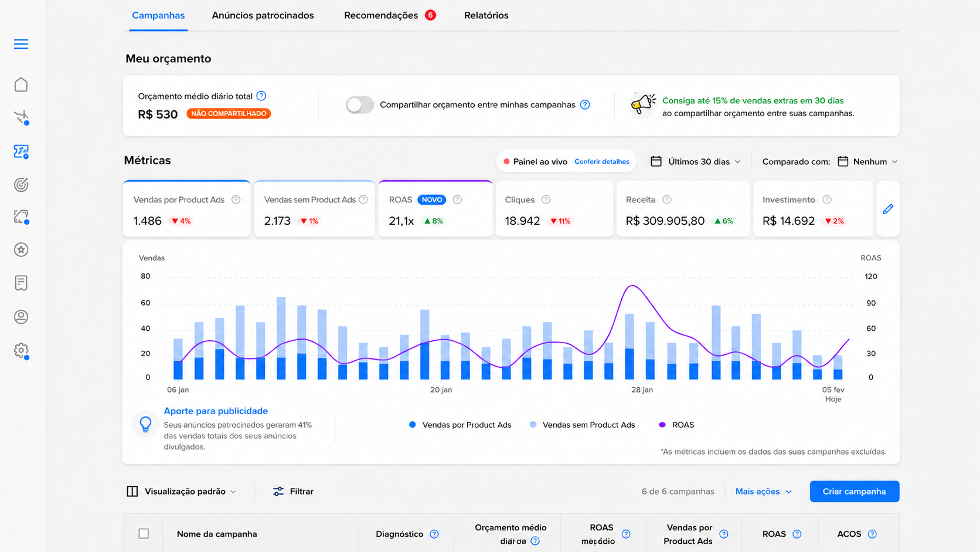Toggle the ROAS series in chart legend
The image size is (980, 552).
coord(677,425)
